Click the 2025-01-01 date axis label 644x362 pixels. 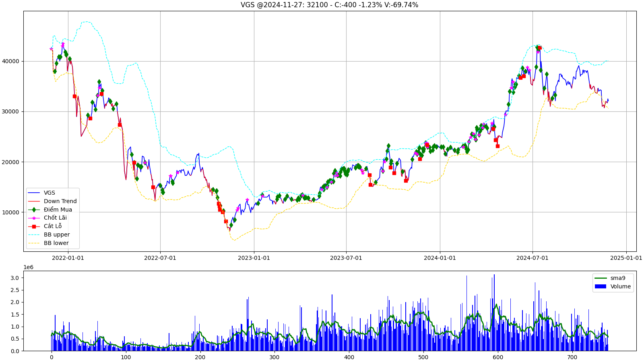pyautogui.click(x=626, y=258)
